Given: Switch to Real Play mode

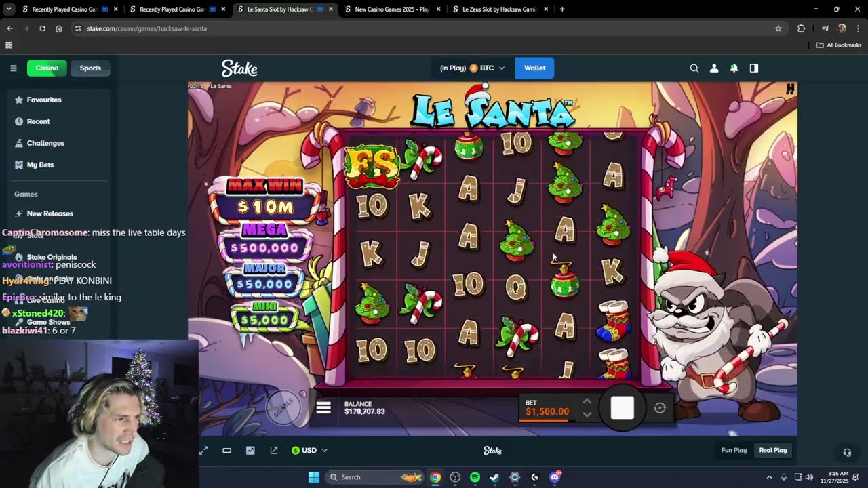Looking at the screenshot, I should click(x=772, y=450).
